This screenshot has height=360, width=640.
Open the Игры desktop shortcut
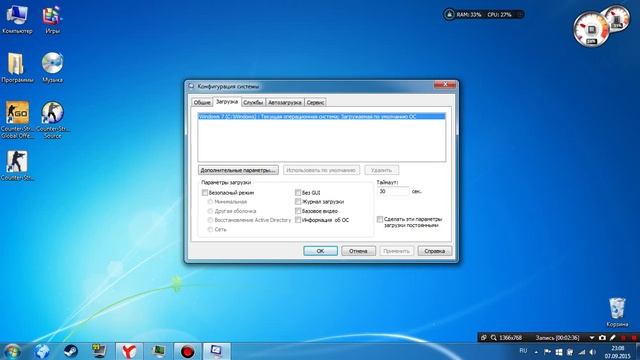[x=52, y=18]
